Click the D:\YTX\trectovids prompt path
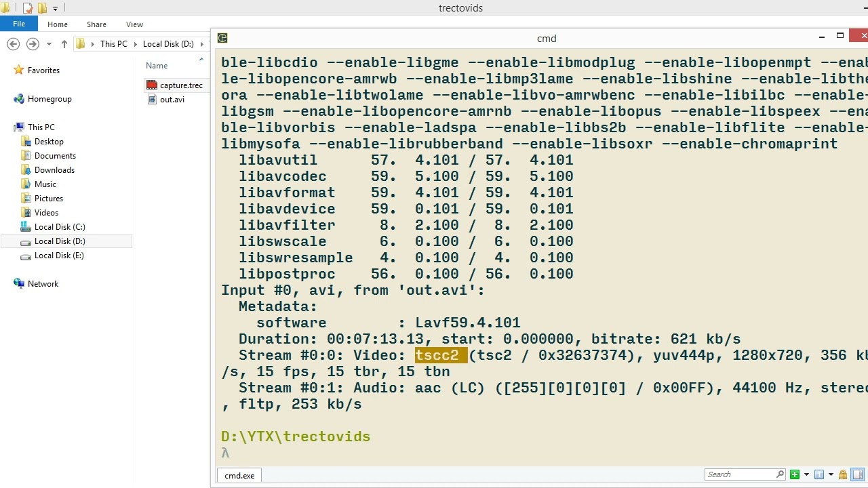Image resolution: width=868 pixels, height=488 pixels. (296, 436)
